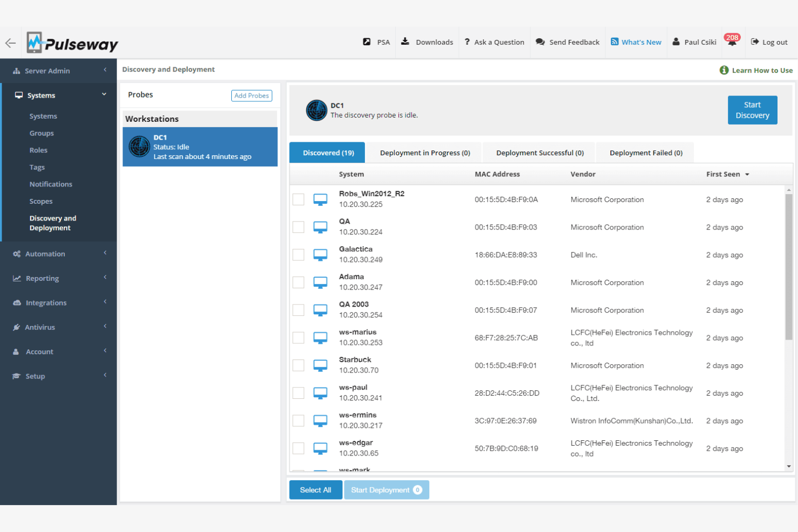The width and height of the screenshot is (798, 532).
Task: Click the Downloads arrow icon
Action: pyautogui.click(x=405, y=42)
